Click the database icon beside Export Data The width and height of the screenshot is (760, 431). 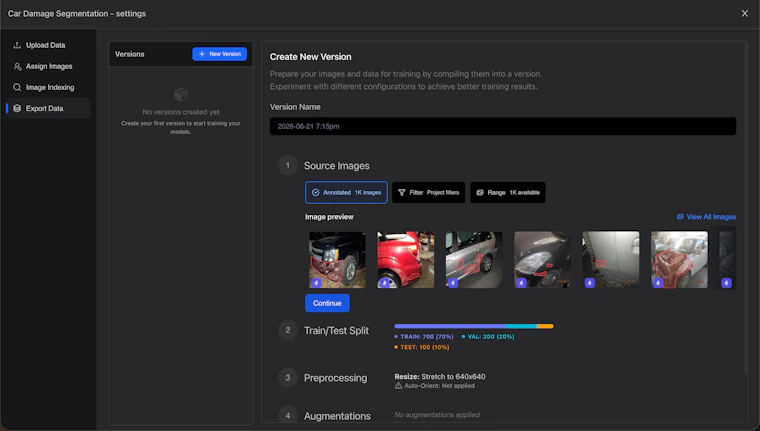point(17,109)
